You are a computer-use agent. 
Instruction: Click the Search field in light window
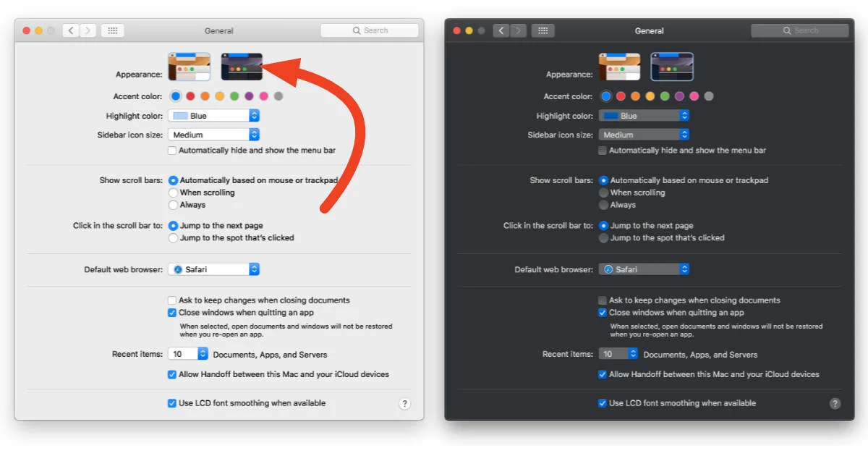(x=370, y=30)
